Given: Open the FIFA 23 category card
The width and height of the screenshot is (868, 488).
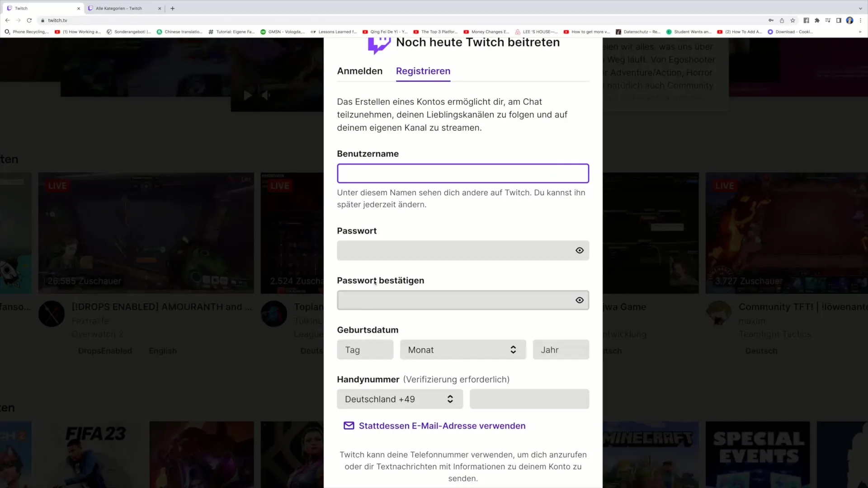Looking at the screenshot, I should [x=94, y=455].
